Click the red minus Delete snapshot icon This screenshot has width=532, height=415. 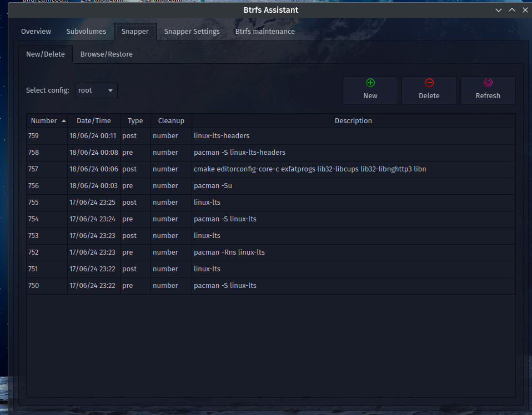coord(429,83)
